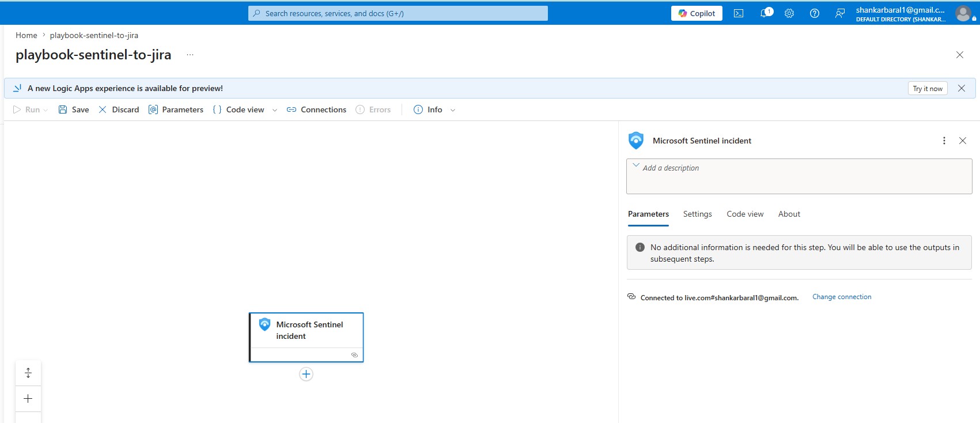
Task: Expand the Run dropdown chevron
Action: [46, 110]
